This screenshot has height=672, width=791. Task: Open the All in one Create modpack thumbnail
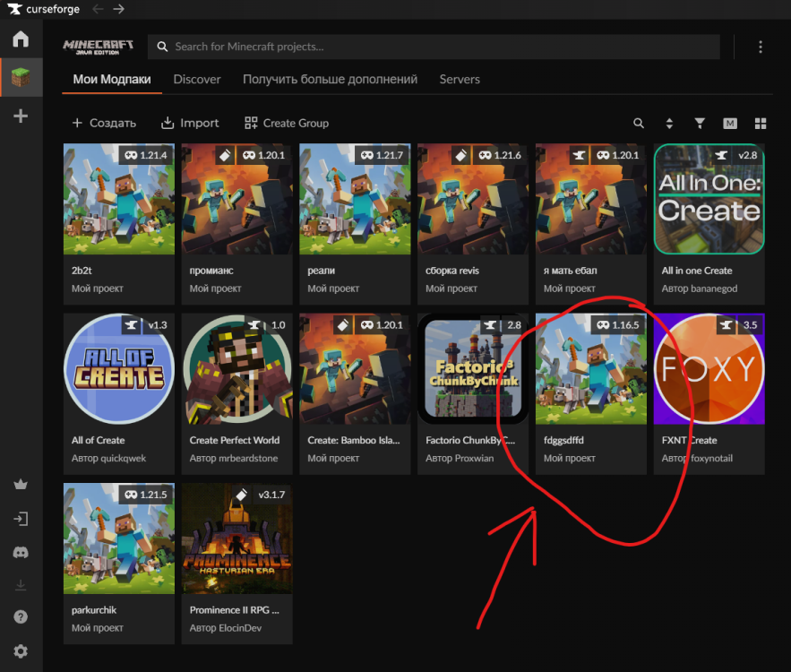tap(709, 199)
